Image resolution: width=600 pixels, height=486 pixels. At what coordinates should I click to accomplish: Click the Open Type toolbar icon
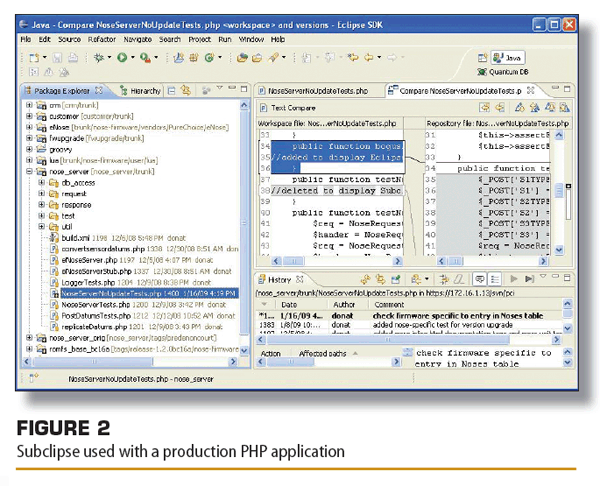pos(242,58)
